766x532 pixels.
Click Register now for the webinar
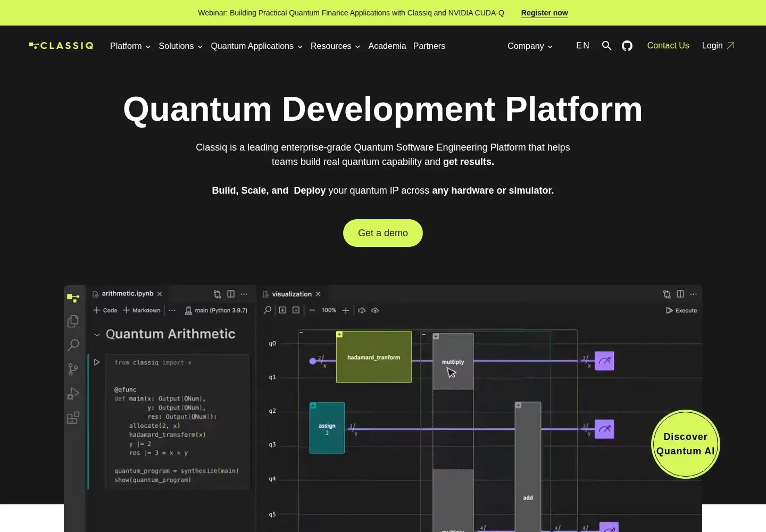[545, 13]
